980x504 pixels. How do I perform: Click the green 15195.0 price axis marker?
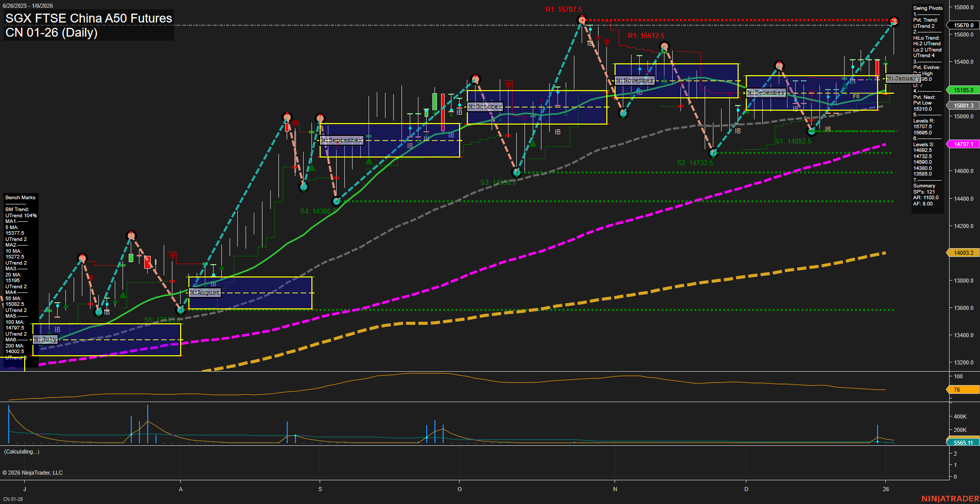963,90
